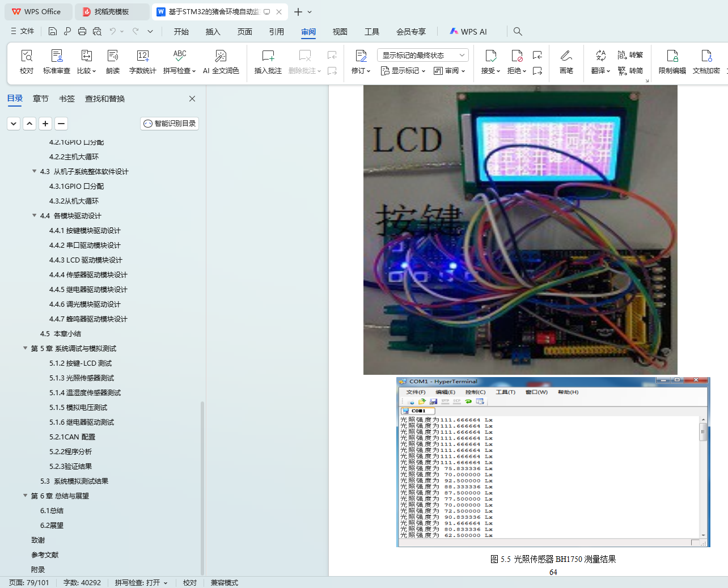
Task: Jump to 5.3 系统模拟测试结果 heading
Action: [x=74, y=481]
